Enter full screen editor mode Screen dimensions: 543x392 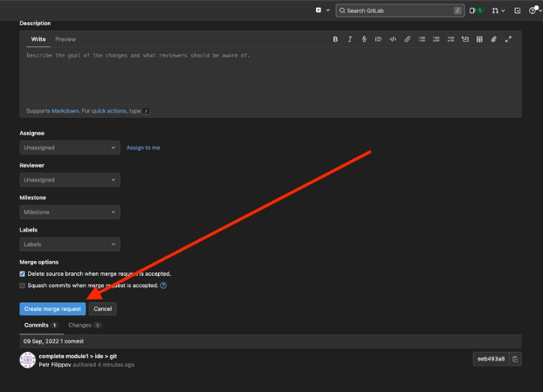[x=508, y=39]
